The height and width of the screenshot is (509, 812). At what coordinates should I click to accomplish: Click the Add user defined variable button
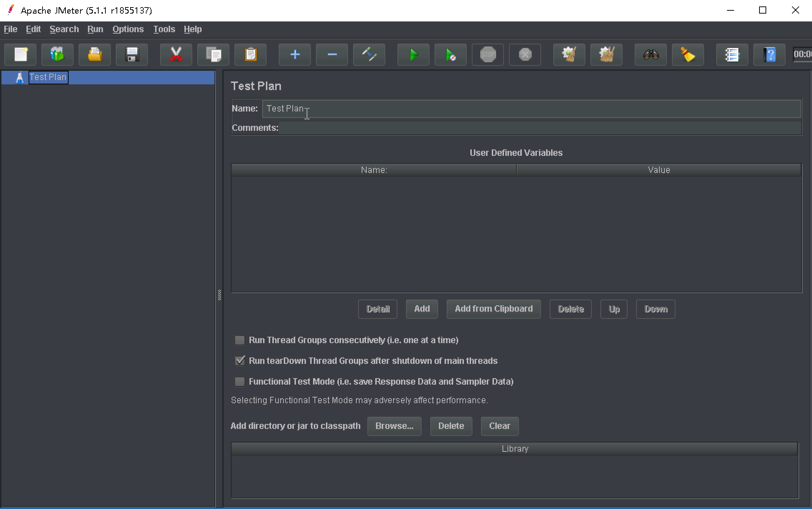422,309
